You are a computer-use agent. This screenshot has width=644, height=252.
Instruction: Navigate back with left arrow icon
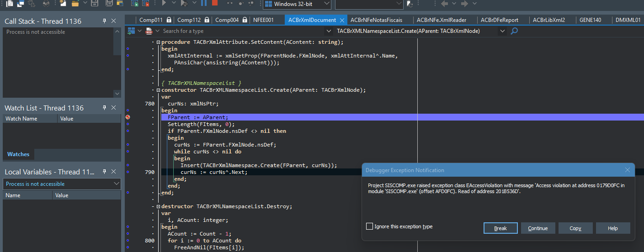[x=444, y=4]
